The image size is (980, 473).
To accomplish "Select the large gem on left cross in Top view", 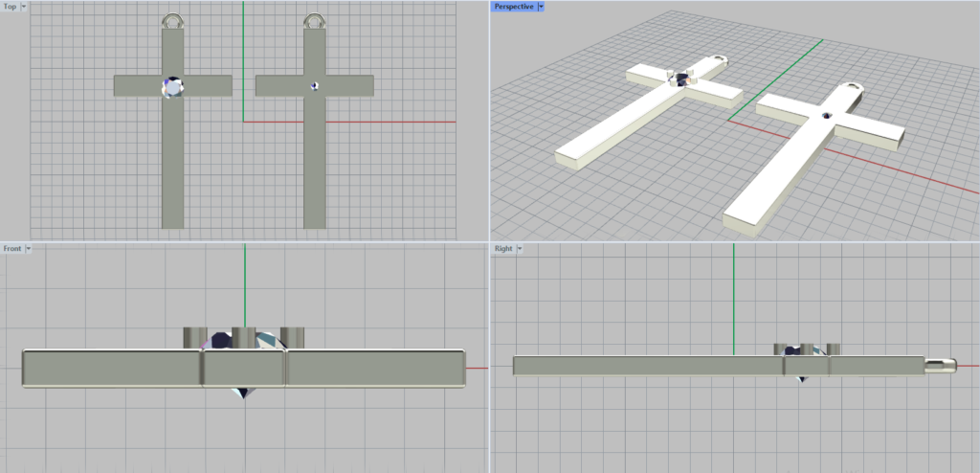I will click(x=173, y=87).
